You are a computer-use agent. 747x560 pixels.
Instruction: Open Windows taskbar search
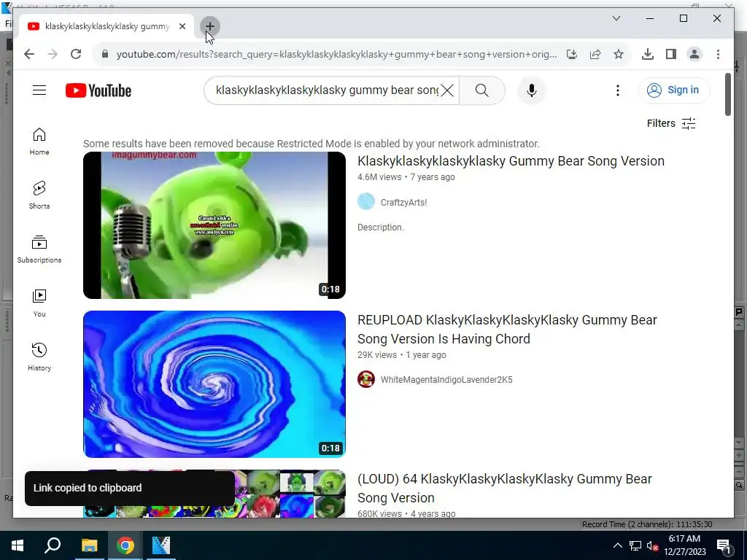[x=53, y=545]
